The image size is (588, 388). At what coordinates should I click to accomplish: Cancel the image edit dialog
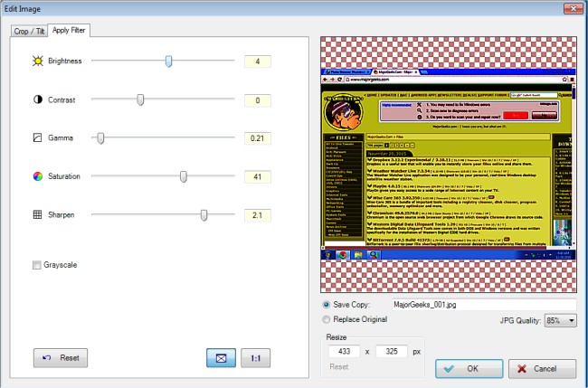click(542, 368)
